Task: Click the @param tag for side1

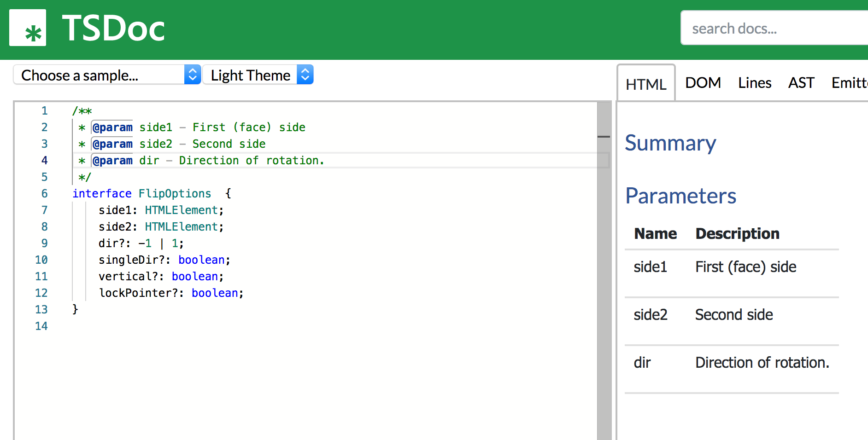Action: (112, 127)
